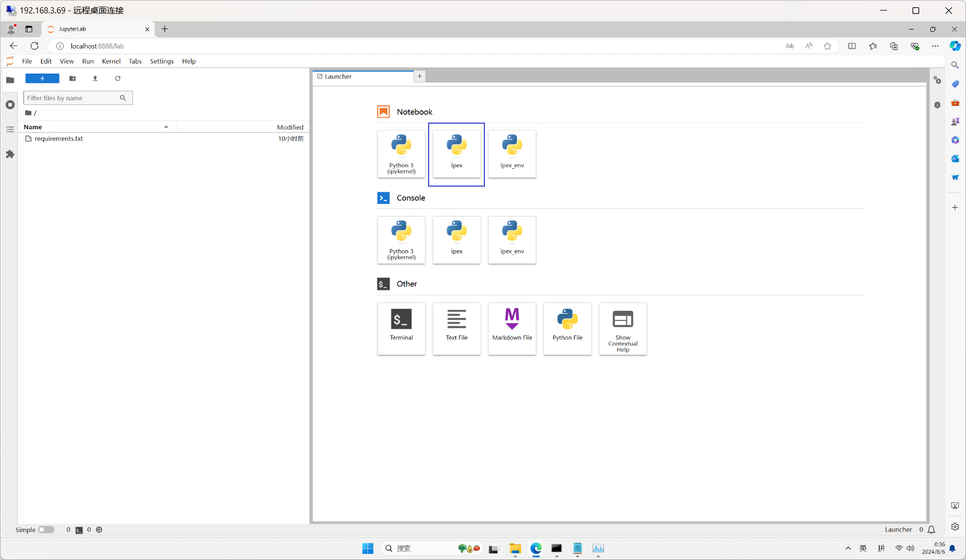
Task: Click the taskbar search box
Action: (432, 549)
